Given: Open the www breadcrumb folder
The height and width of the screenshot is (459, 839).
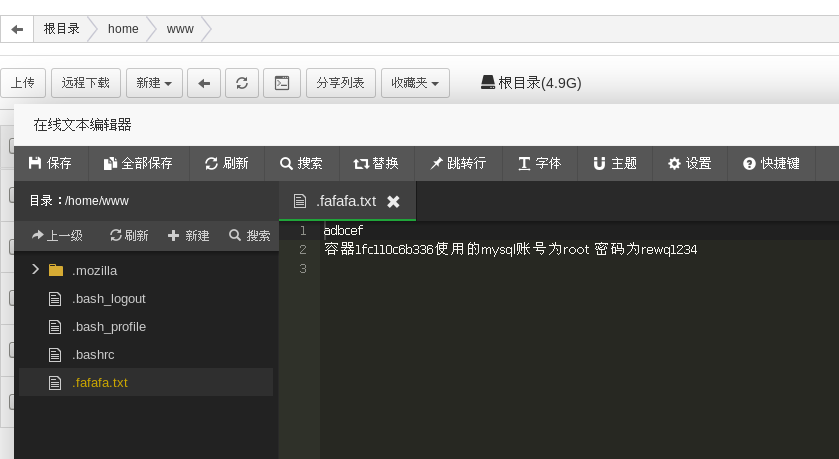Looking at the screenshot, I should (x=180, y=29).
